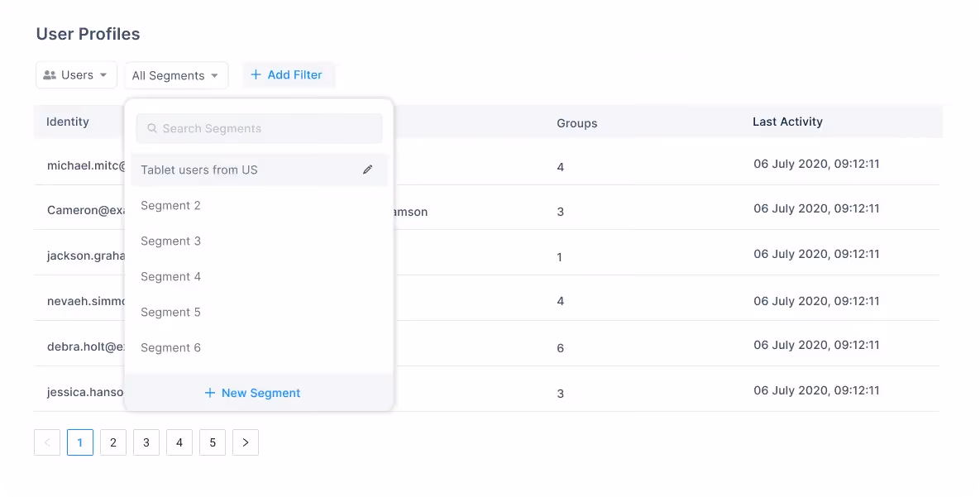Click the left pagination arrow icon

47,442
